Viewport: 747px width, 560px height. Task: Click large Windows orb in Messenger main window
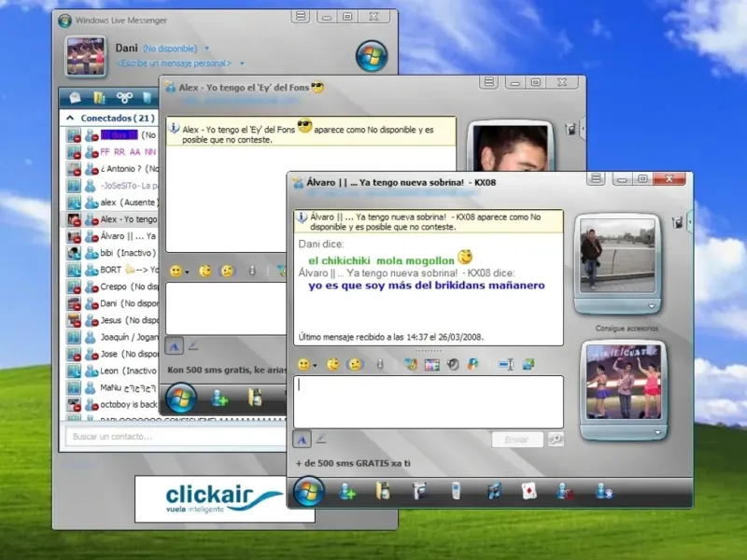pyautogui.click(x=372, y=56)
